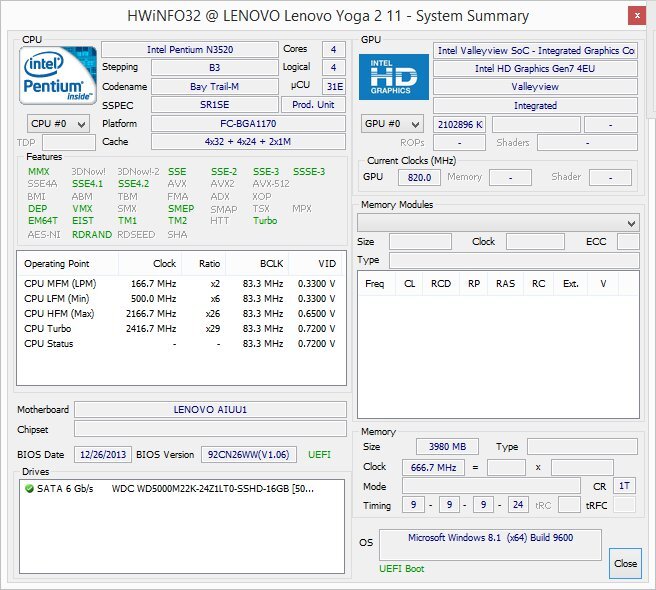Click the green SSE4.2 feature label
Viewport: 656px width, 590px height.
133,184
